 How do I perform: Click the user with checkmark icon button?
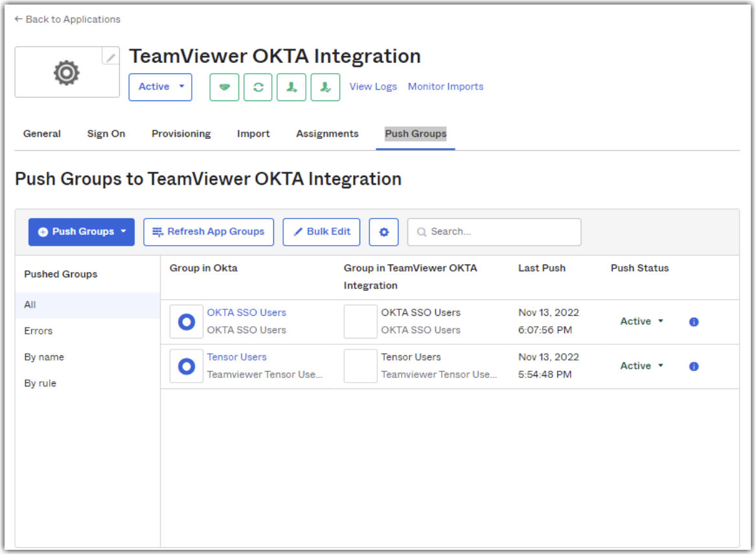pos(325,87)
